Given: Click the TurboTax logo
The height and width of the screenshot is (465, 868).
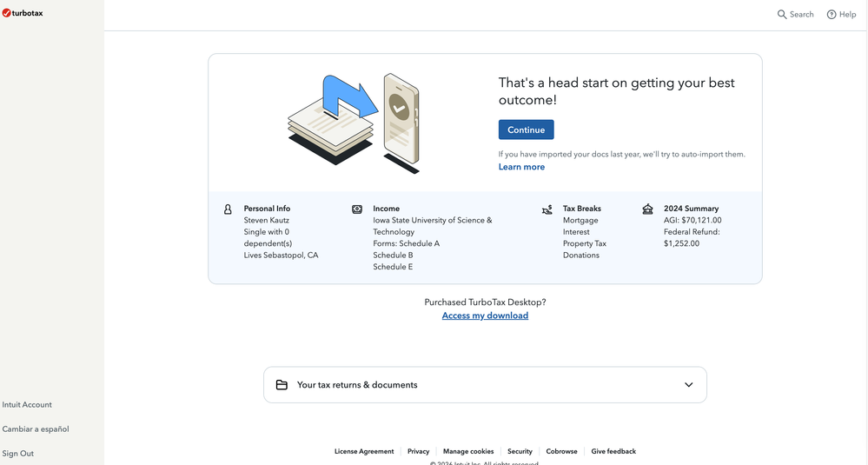Looking at the screenshot, I should [23, 13].
